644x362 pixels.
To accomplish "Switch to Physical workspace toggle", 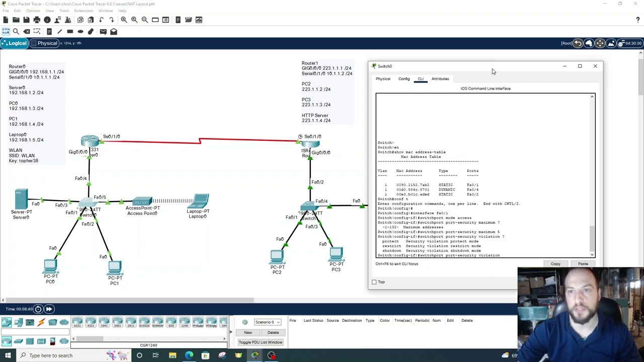I will pos(44,43).
